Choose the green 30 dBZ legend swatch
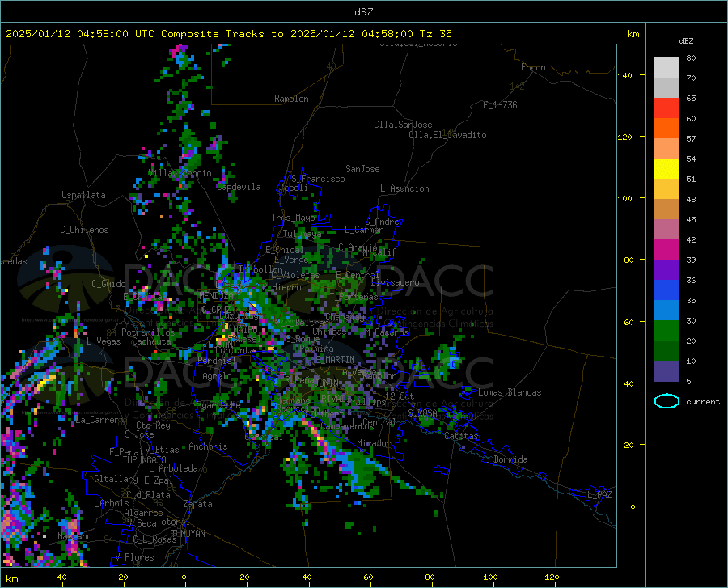 pyautogui.click(x=667, y=331)
